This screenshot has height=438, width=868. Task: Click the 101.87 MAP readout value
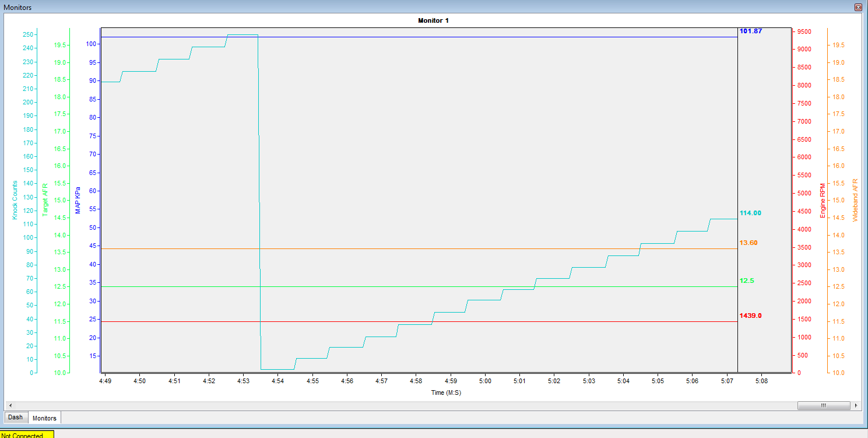750,31
